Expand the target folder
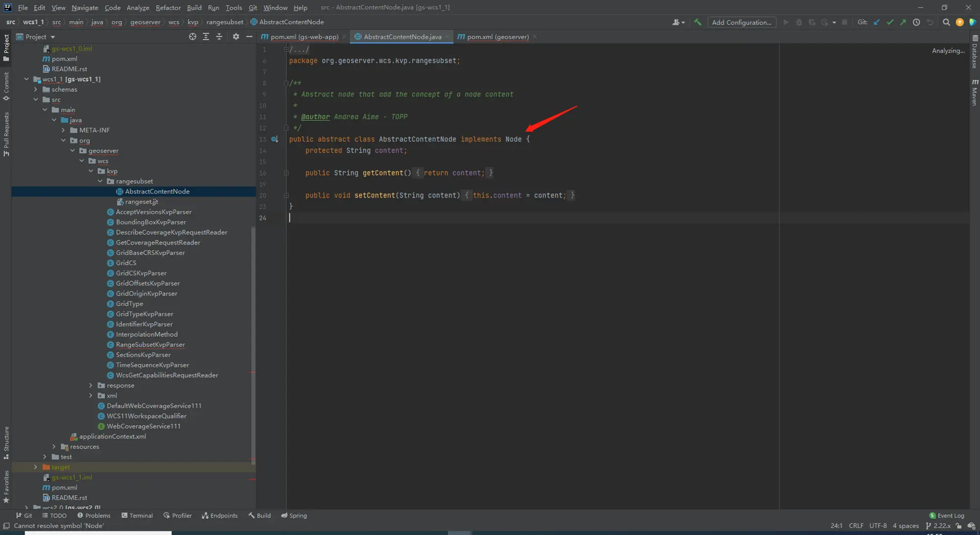 click(x=35, y=467)
